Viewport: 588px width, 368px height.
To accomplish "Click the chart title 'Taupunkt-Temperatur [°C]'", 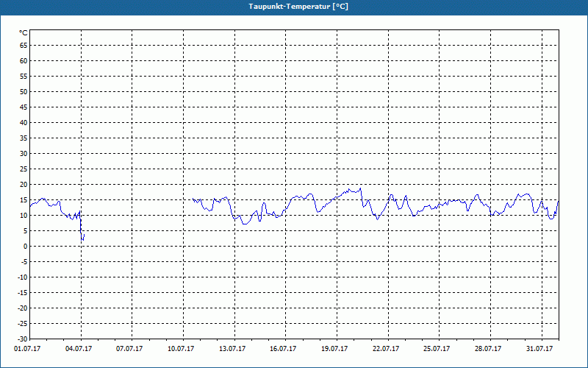I will point(298,7).
